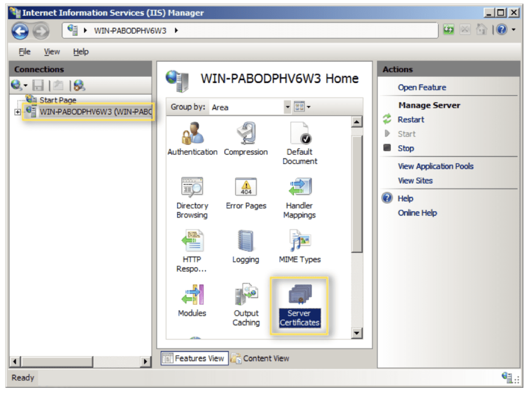532x393 pixels.
Task: Click the feature list scroll down arrow
Action: [357, 333]
